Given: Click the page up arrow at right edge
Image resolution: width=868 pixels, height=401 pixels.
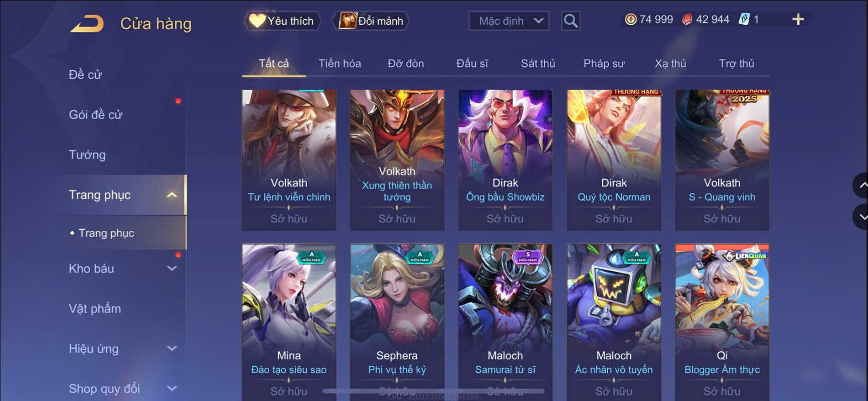Looking at the screenshot, I should click(861, 185).
